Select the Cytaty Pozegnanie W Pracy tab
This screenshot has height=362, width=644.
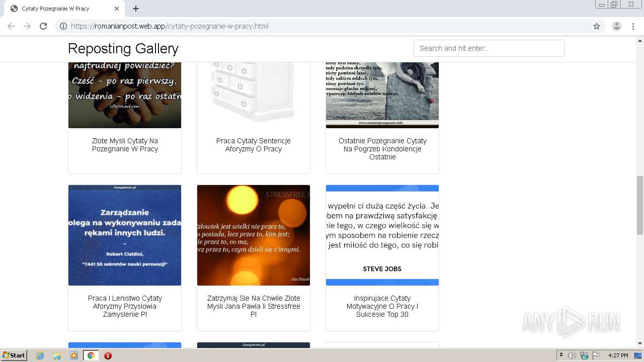click(64, 9)
